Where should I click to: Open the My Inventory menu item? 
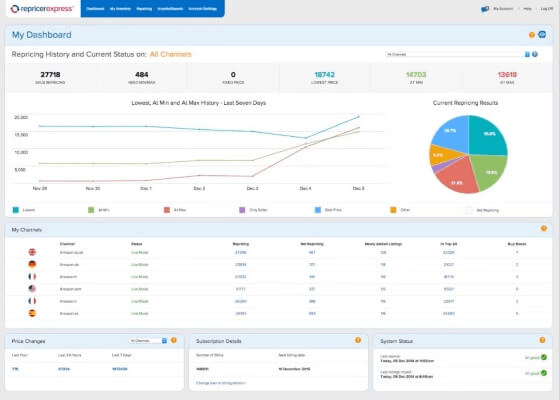(120, 9)
